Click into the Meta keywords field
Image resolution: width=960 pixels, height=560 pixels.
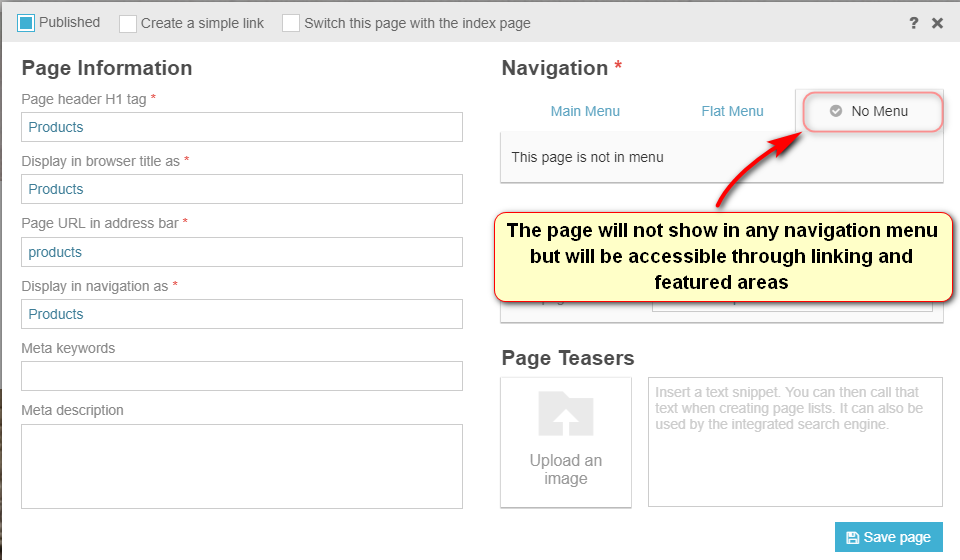pyautogui.click(x=241, y=376)
